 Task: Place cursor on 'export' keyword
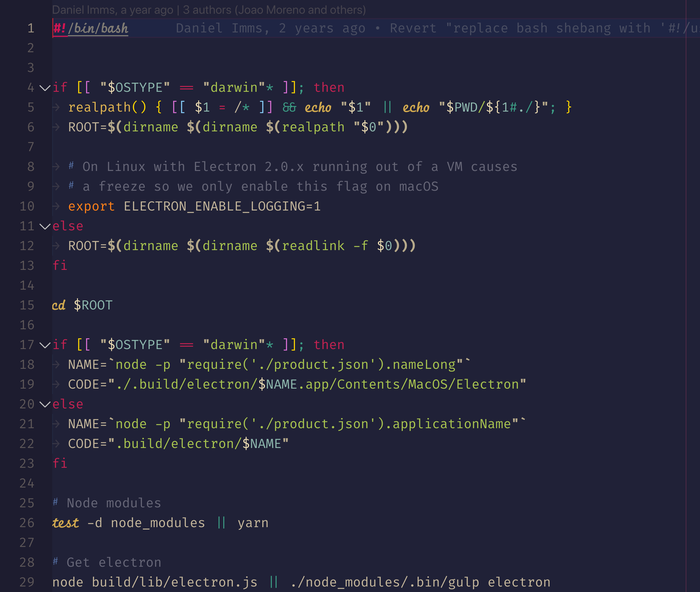pyautogui.click(x=91, y=206)
